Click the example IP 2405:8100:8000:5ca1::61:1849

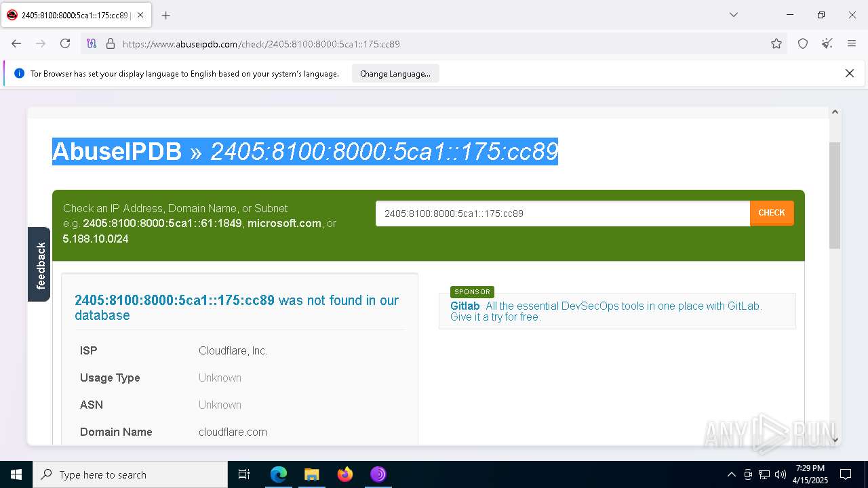point(162,223)
